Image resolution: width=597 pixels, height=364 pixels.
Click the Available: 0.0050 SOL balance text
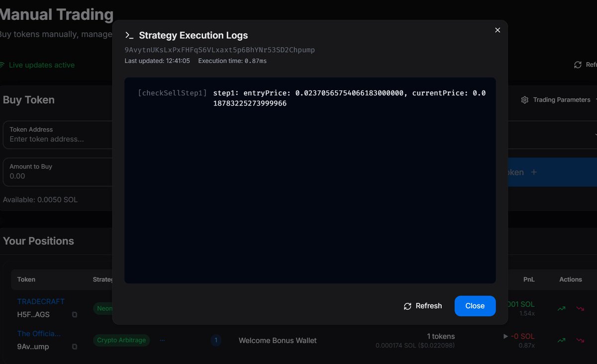point(40,200)
